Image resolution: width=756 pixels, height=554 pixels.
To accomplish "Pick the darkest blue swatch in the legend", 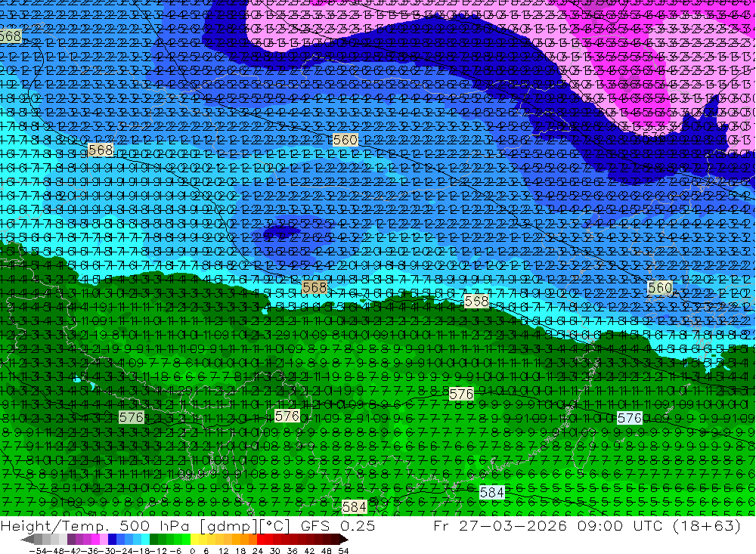I will click(x=112, y=540).
